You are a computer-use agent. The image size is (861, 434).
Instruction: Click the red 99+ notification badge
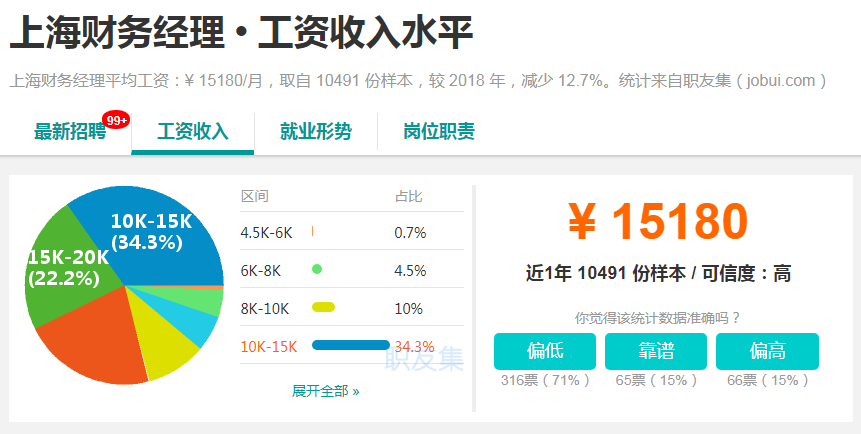point(116,120)
